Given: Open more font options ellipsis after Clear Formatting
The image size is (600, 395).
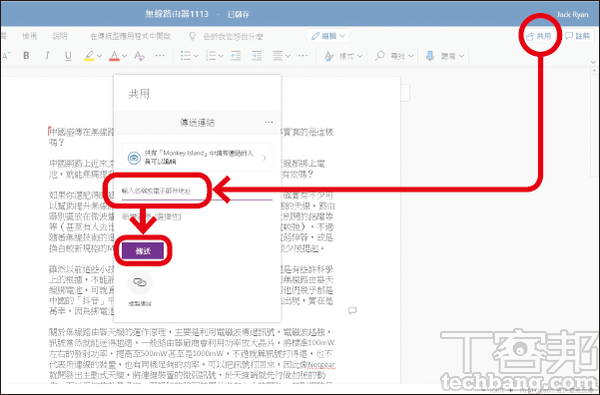Looking at the screenshot, I should [160, 56].
